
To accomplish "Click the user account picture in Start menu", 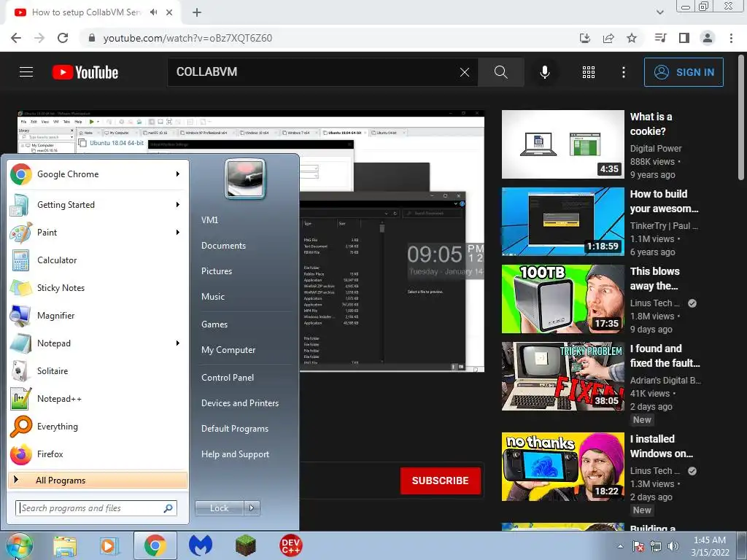I will (245, 179).
